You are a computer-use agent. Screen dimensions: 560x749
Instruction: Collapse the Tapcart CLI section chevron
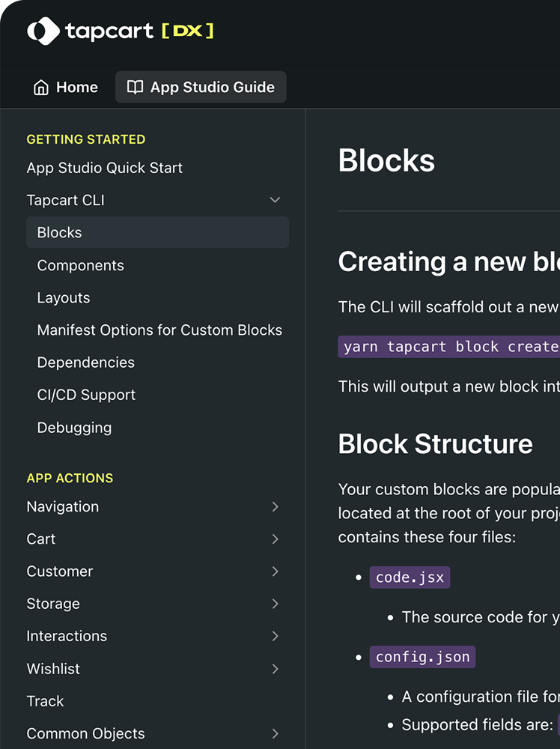pos(275,200)
